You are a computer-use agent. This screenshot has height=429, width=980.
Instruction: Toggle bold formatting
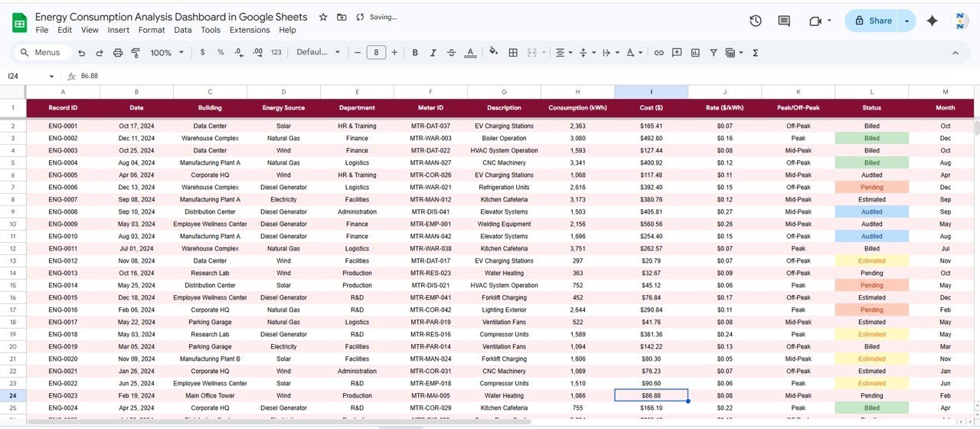pos(415,53)
